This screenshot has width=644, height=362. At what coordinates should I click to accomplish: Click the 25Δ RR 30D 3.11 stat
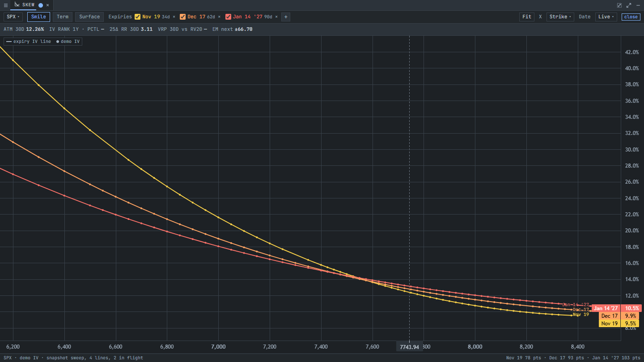[131, 29]
